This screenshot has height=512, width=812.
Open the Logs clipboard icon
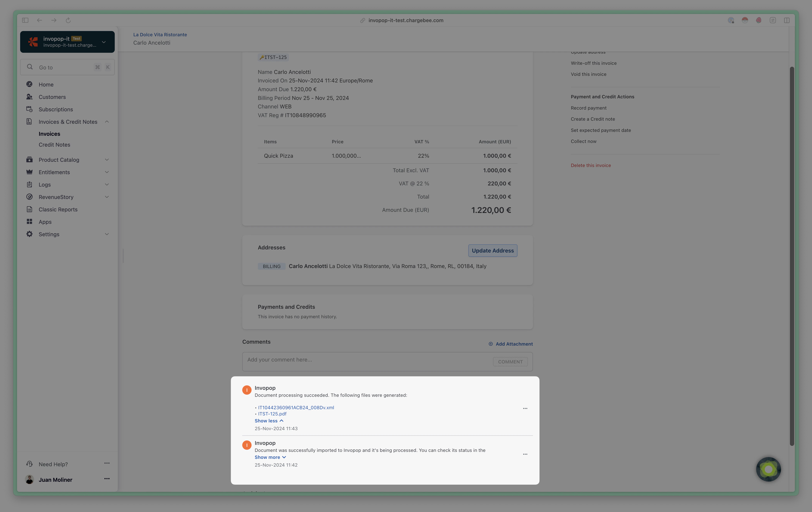[x=30, y=184]
